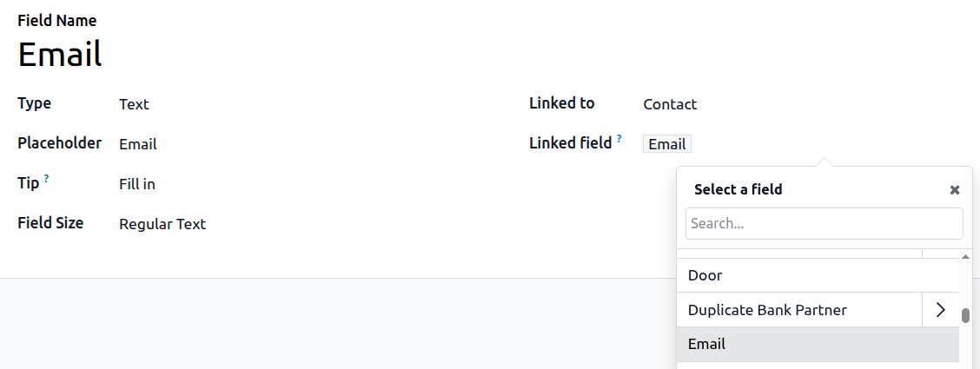Click the Tip label text
Screen dimensions: 980x369
click(28, 183)
